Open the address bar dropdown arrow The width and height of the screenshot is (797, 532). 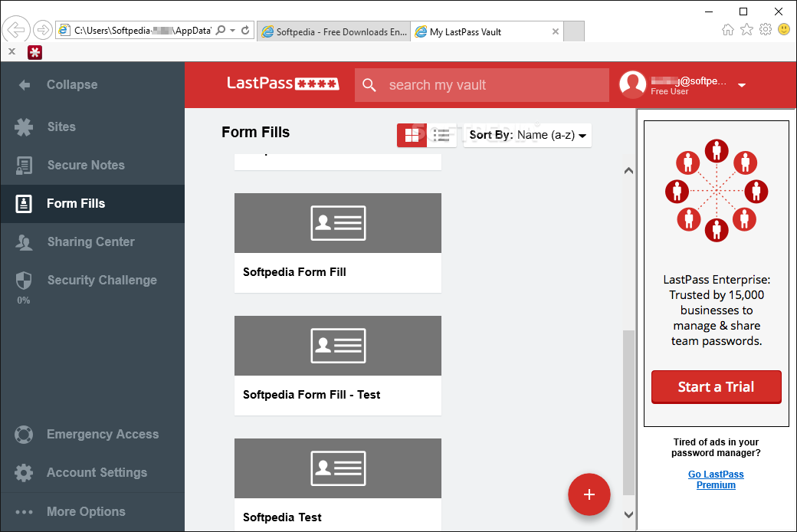coord(233,31)
